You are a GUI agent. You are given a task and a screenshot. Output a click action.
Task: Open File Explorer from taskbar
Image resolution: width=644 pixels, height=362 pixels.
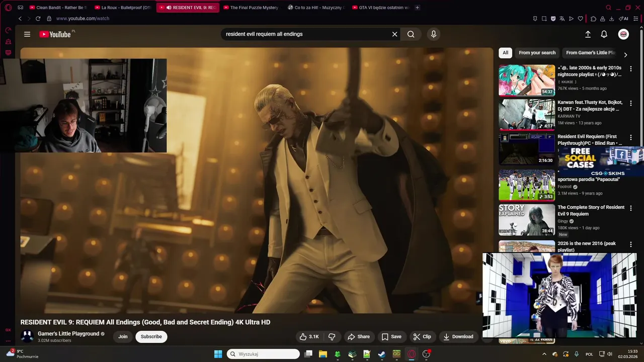click(323, 354)
